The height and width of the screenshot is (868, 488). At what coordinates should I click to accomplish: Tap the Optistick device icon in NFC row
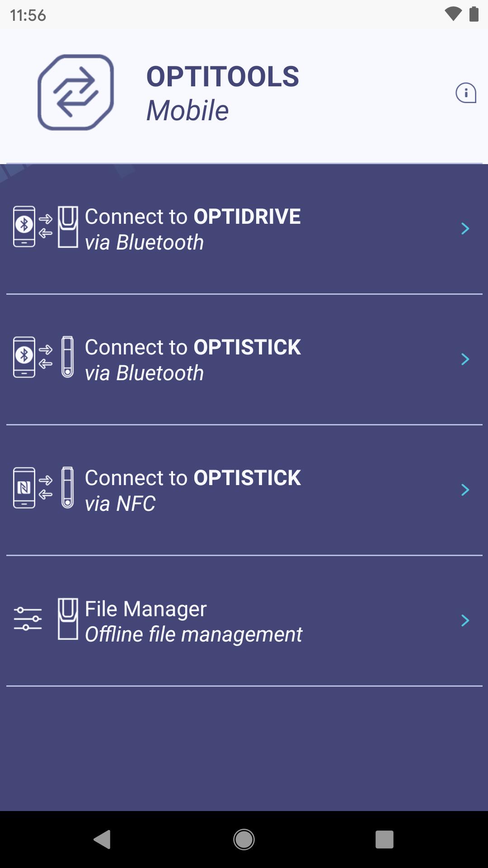pos(67,488)
